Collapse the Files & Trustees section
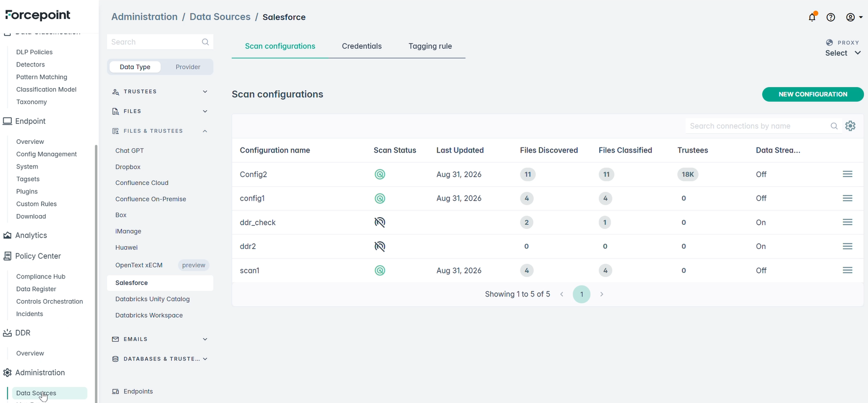 pyautogui.click(x=160, y=131)
